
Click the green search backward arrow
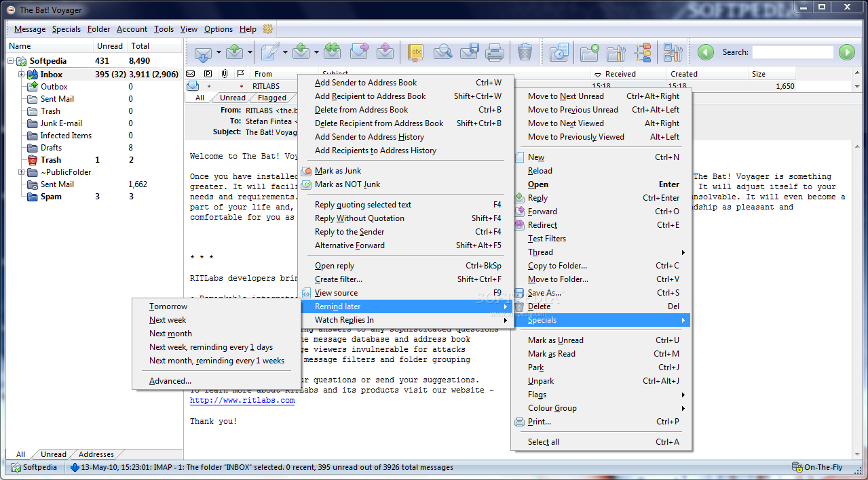coord(706,52)
